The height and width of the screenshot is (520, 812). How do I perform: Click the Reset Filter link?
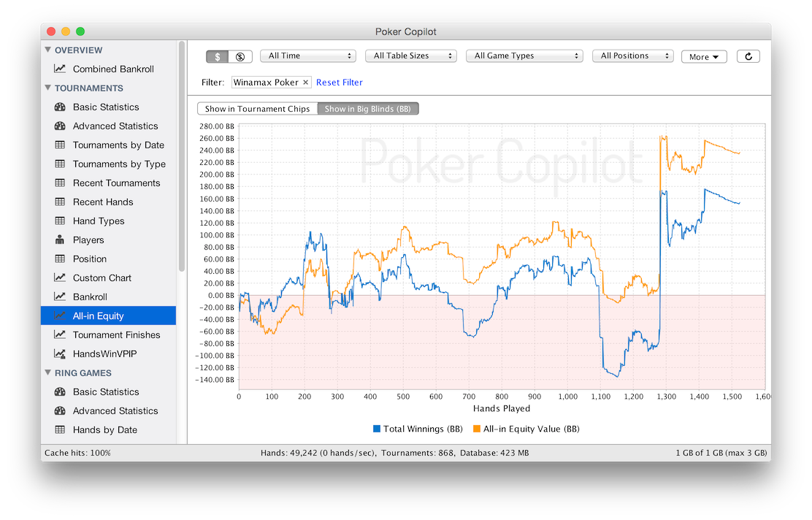(340, 83)
